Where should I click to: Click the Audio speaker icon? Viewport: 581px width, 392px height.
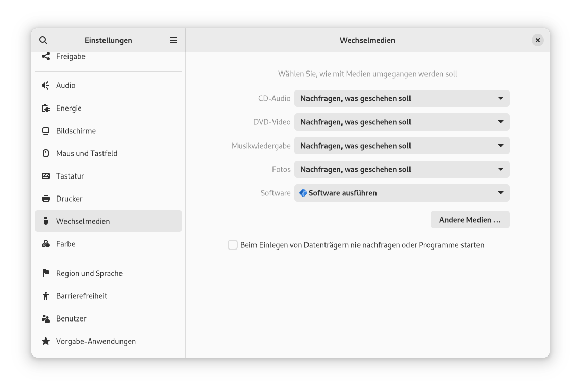click(x=46, y=85)
